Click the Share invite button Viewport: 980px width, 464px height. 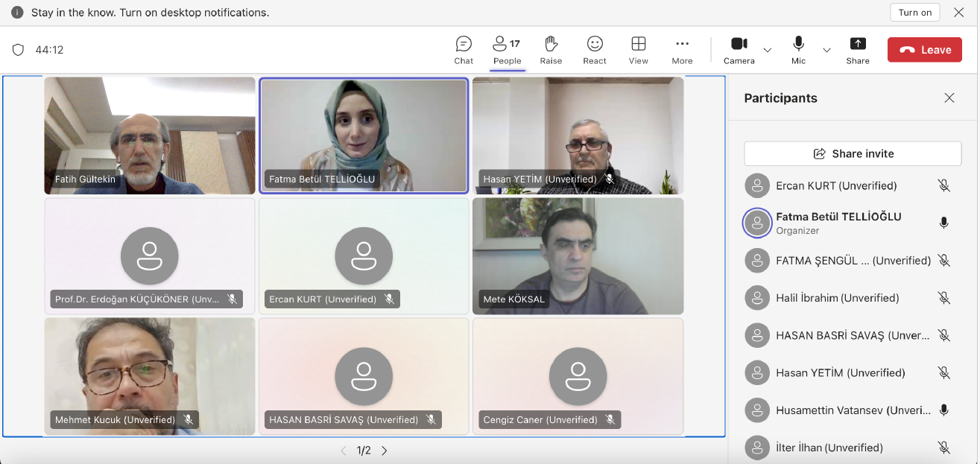(853, 153)
